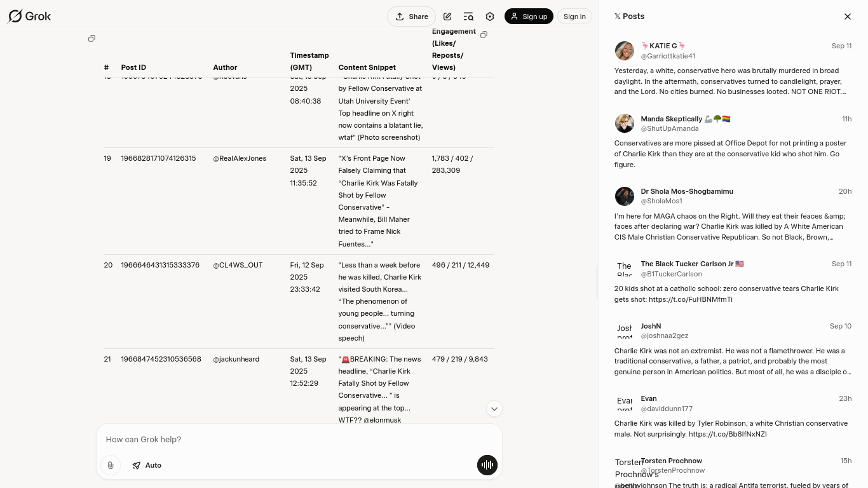This screenshot has width=868, height=488.
Task: Select the 1,783 / 402 / 283,309 engagement cell
Action: click(x=452, y=164)
